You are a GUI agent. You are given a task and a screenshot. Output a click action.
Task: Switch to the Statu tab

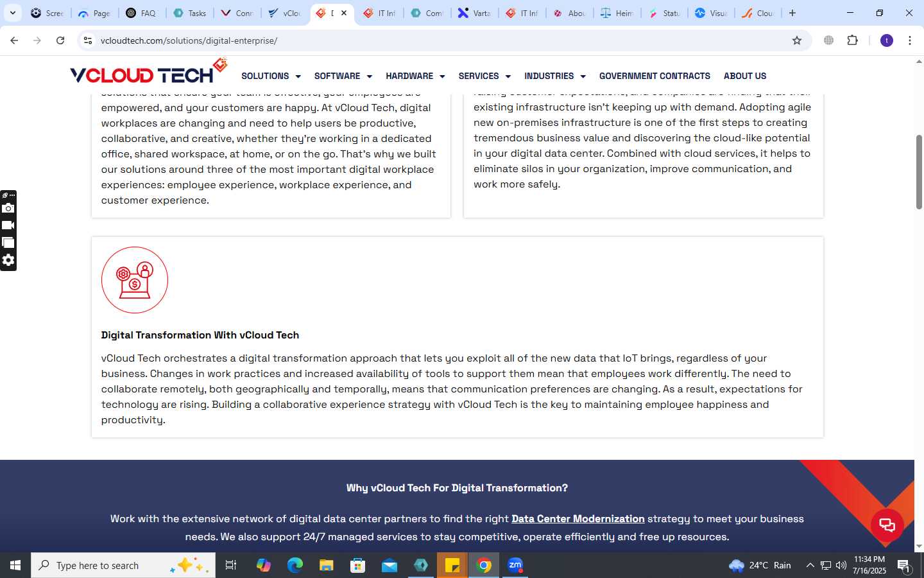pyautogui.click(x=664, y=13)
